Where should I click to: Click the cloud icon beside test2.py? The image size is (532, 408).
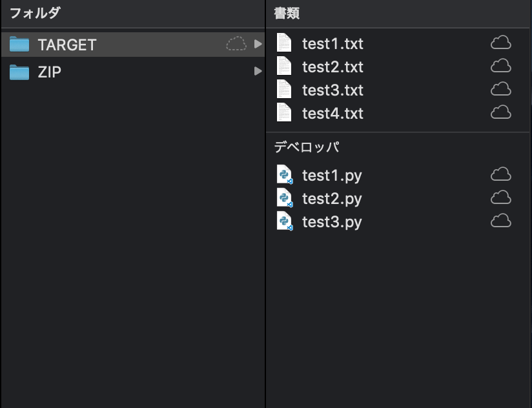[x=501, y=198]
